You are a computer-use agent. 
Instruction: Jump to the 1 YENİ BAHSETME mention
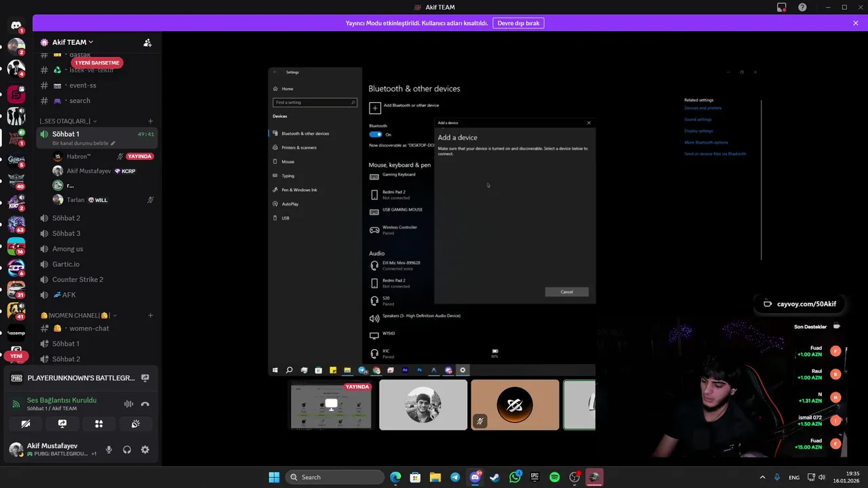point(97,62)
